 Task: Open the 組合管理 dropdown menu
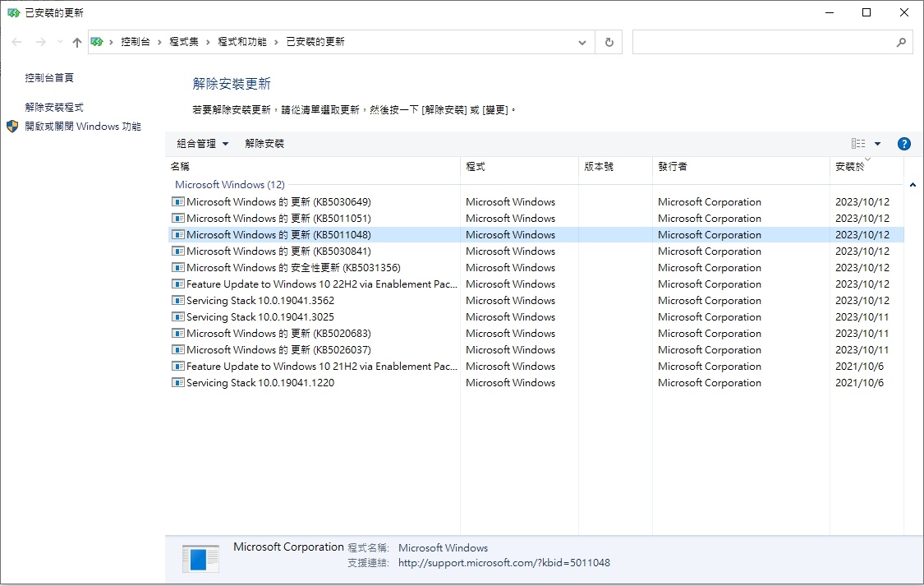click(202, 144)
